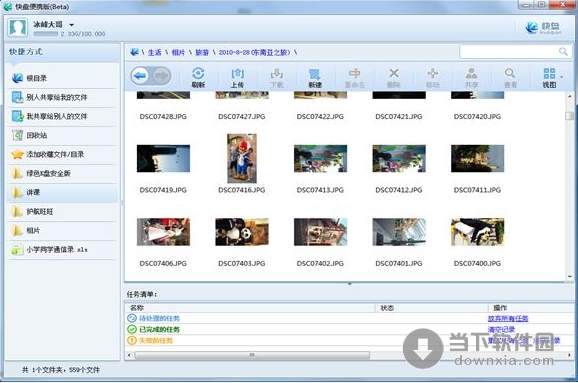Viewport: 578px width, 383px height.
Task: Click the 放弃所有任务 link
Action: 508,318
